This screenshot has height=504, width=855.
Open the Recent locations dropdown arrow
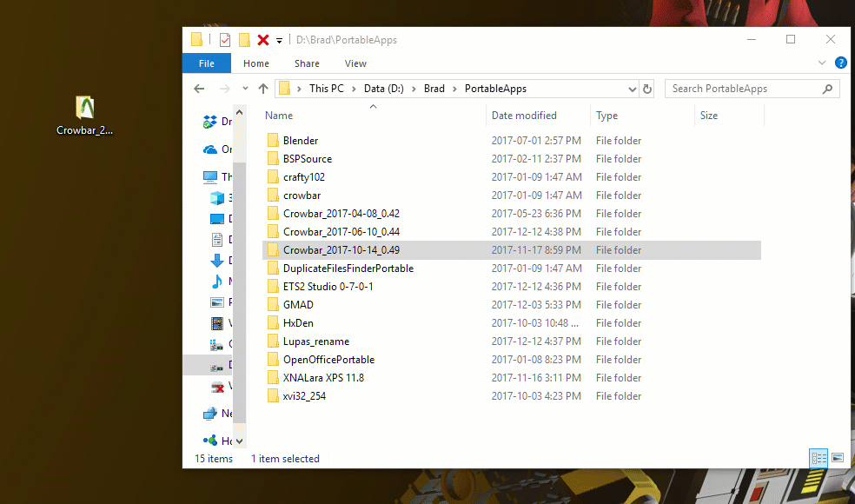click(x=245, y=89)
